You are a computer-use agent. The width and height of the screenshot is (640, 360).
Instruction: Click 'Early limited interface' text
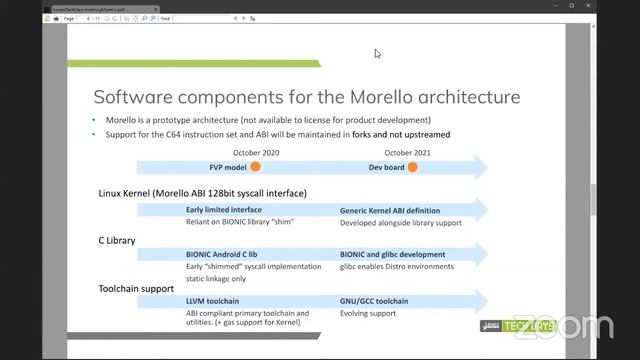[x=224, y=210]
